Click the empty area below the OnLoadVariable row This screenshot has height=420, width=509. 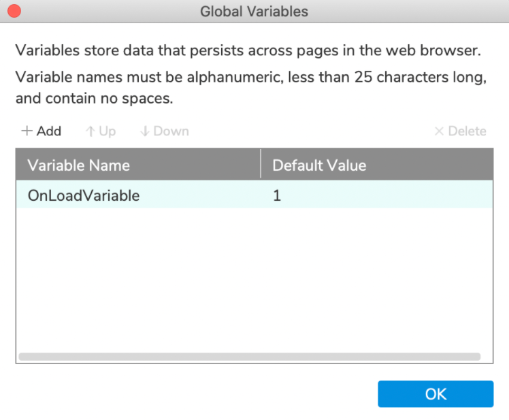[x=254, y=279]
